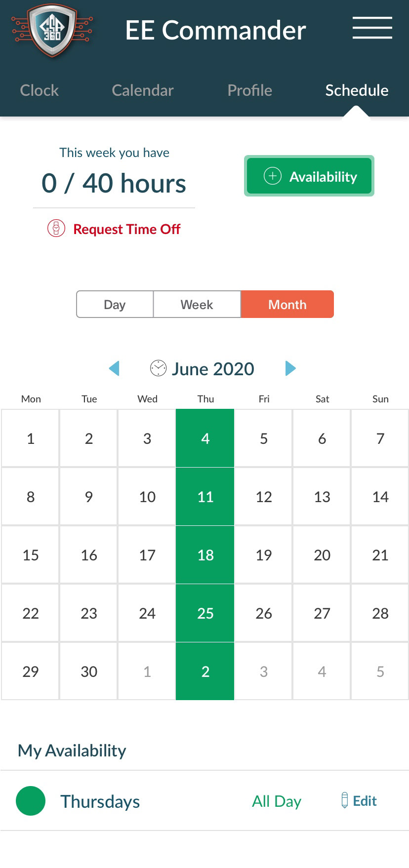Click Request Time Off link
Viewport: 409px width, 868px height.
tap(127, 229)
